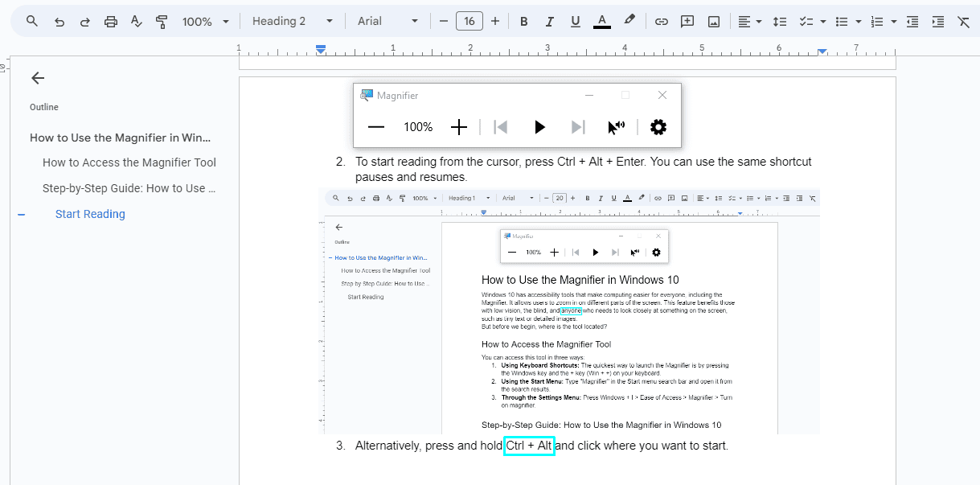Toggle bold formatting

pyautogui.click(x=523, y=22)
